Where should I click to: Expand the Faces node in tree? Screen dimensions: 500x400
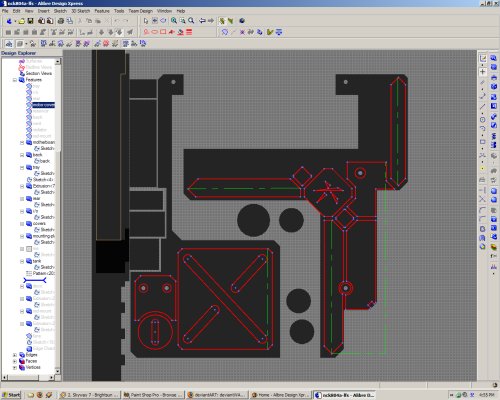coord(15,361)
